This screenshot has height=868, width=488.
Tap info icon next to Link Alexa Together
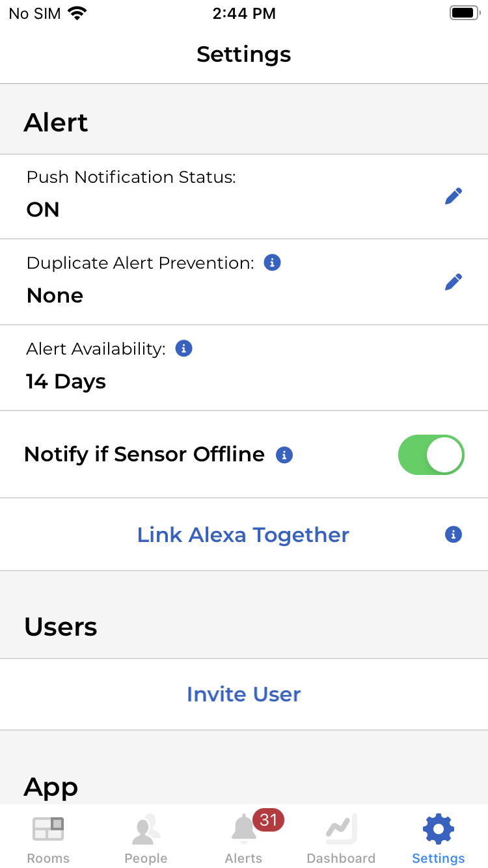[x=454, y=534]
